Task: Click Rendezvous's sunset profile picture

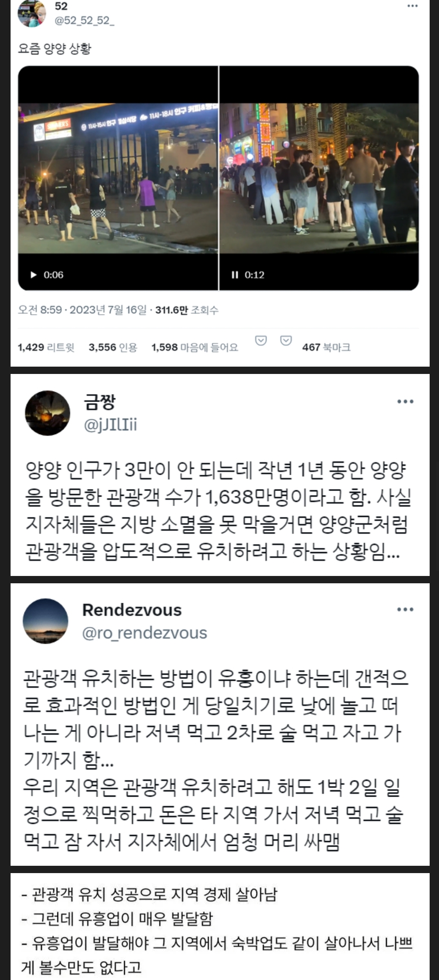Action: pos(45,621)
